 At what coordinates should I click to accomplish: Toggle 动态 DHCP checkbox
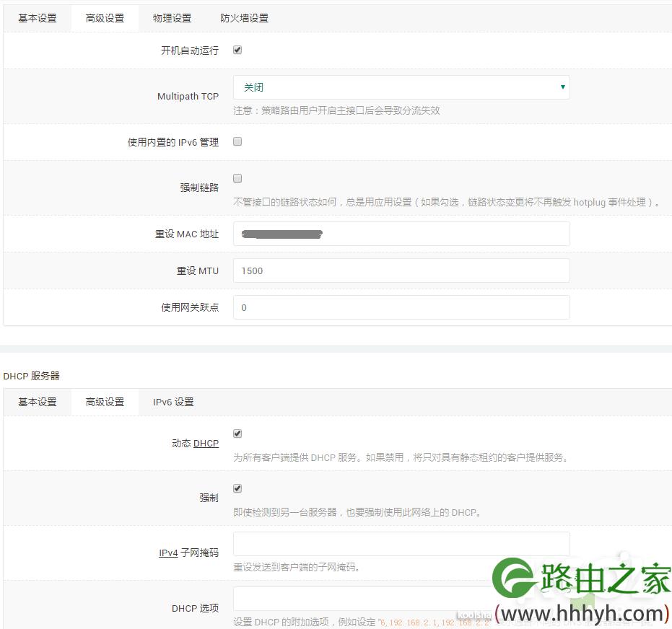237,434
